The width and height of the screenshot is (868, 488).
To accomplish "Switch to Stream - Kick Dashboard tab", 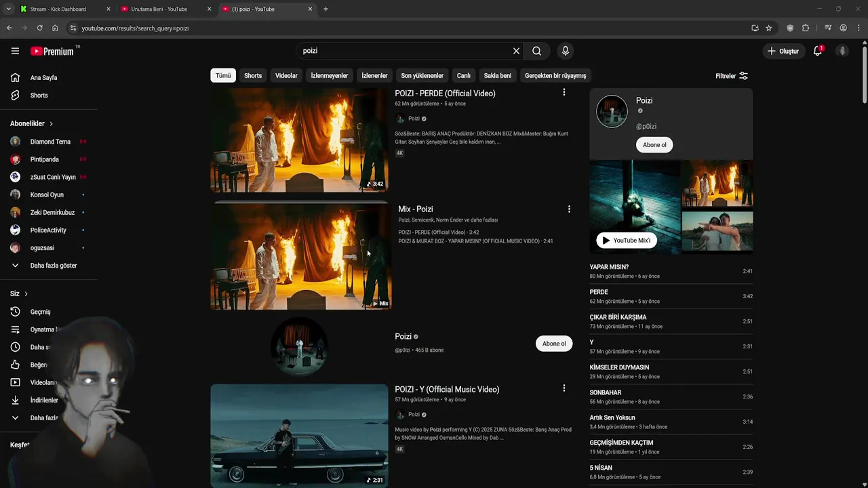I will (65, 9).
